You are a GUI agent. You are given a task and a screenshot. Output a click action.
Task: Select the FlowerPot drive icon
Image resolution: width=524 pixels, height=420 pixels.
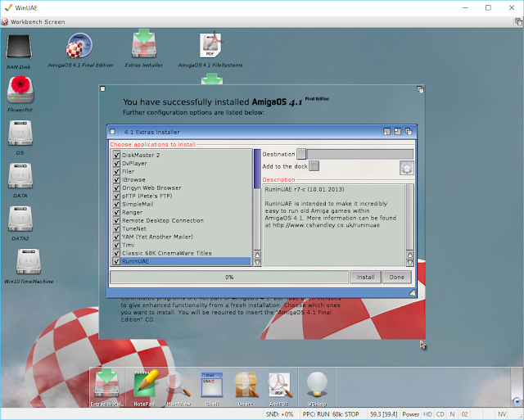[20, 89]
